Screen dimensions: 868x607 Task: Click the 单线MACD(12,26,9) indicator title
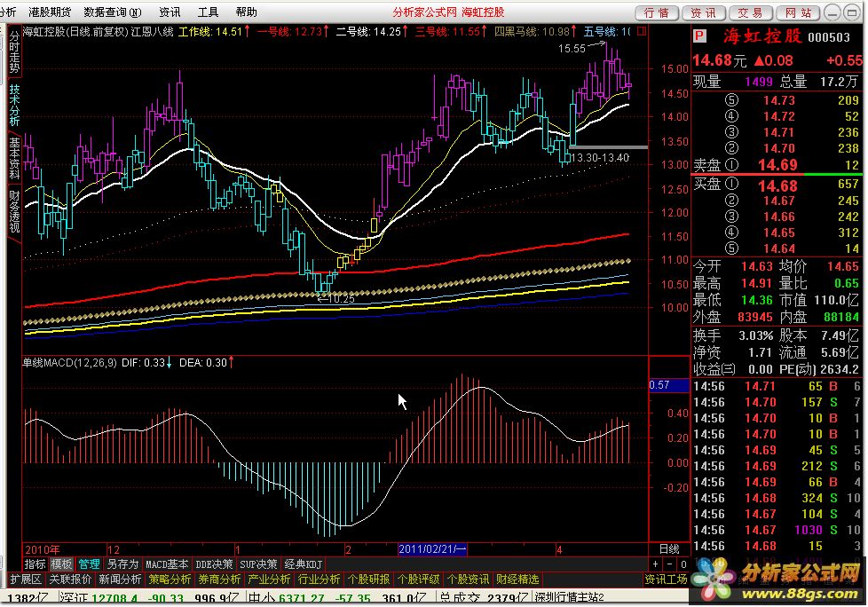[x=69, y=362]
